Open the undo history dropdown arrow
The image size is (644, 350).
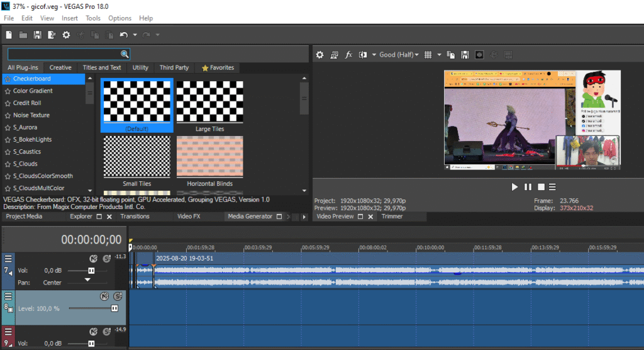coord(135,35)
